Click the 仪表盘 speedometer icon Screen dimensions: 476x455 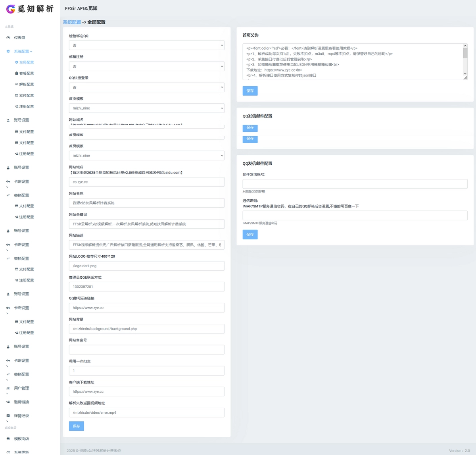(x=8, y=38)
